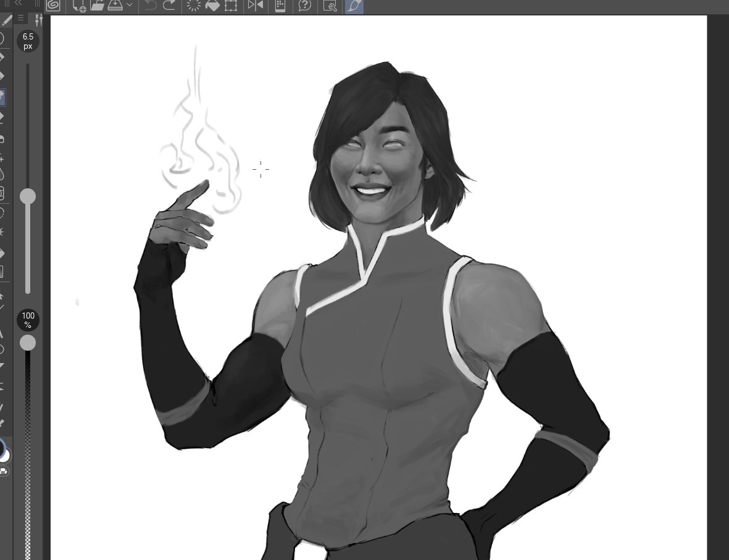Redo the undone action

click(x=169, y=6)
